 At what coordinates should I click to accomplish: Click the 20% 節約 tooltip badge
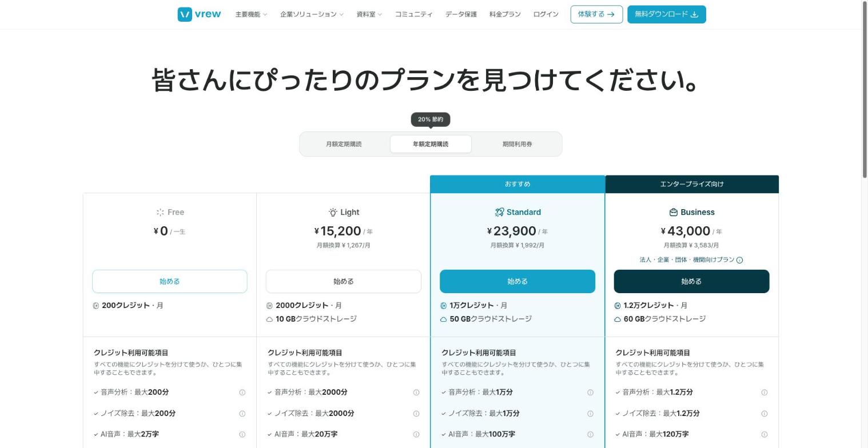pyautogui.click(x=431, y=119)
